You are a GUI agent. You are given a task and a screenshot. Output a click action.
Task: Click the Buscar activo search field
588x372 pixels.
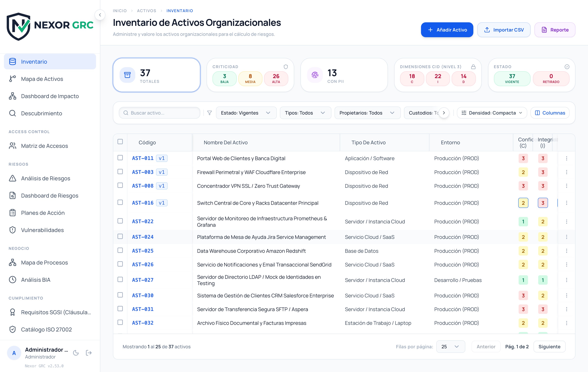160,113
